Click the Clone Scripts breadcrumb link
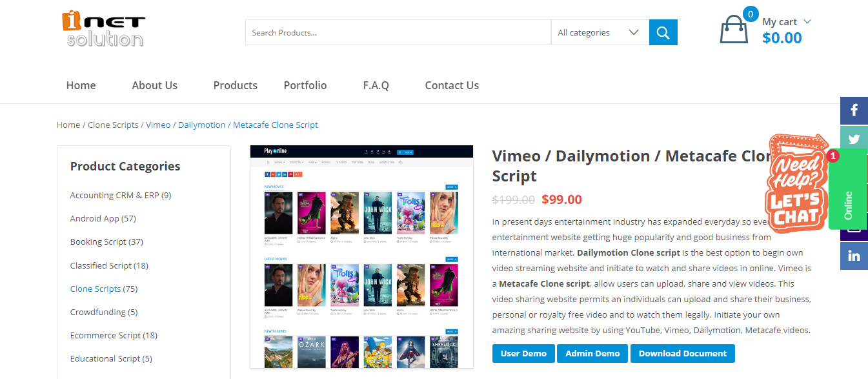Image resolution: width=868 pixels, height=379 pixels. click(x=113, y=125)
